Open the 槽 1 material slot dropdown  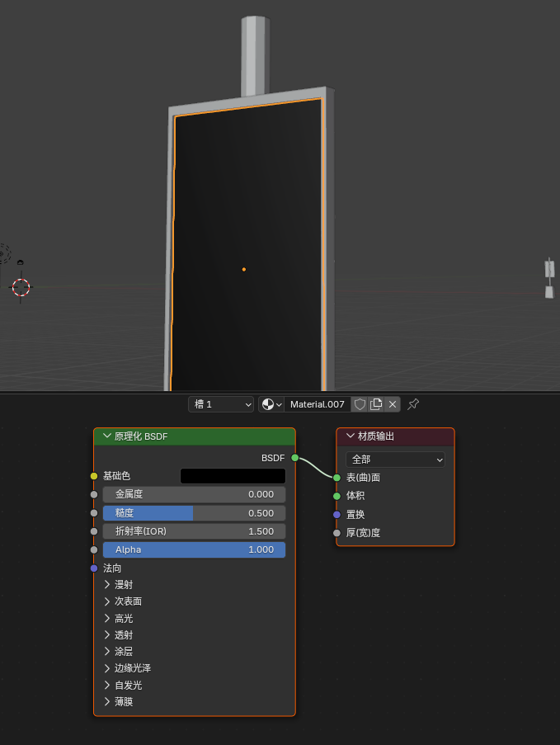coord(221,404)
